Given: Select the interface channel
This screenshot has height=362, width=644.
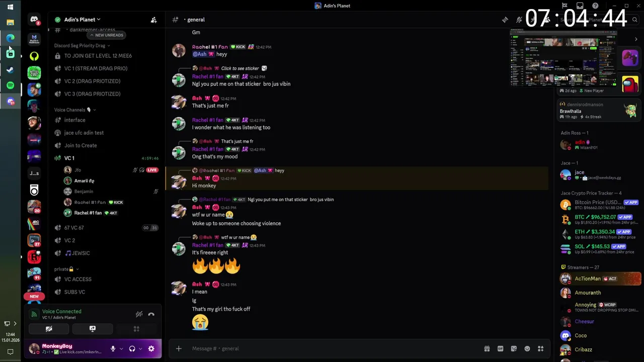Looking at the screenshot, I should 74,120.
